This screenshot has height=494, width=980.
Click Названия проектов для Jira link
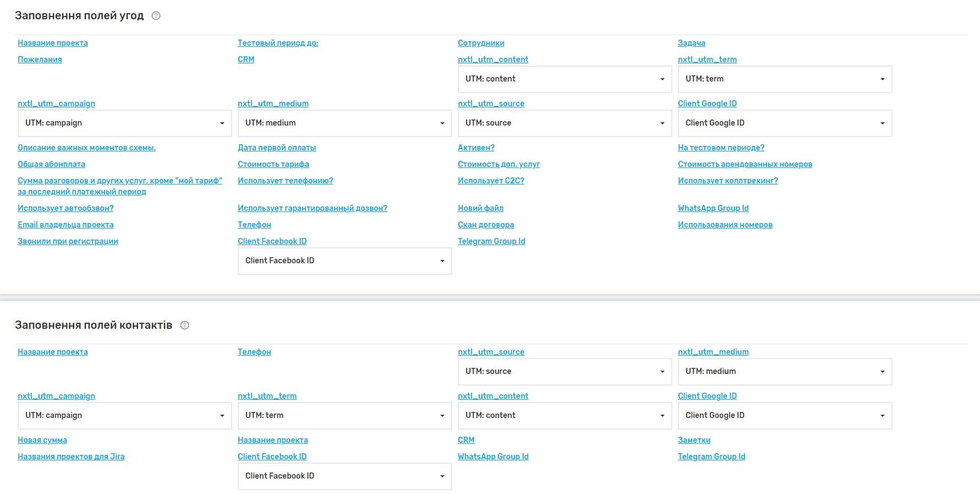71,457
